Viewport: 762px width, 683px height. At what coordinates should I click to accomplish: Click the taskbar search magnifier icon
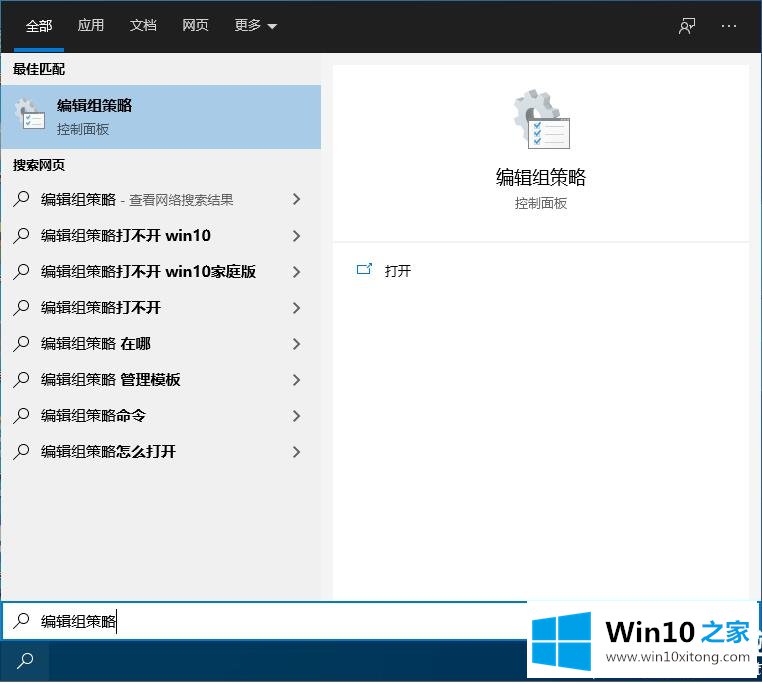point(25,660)
